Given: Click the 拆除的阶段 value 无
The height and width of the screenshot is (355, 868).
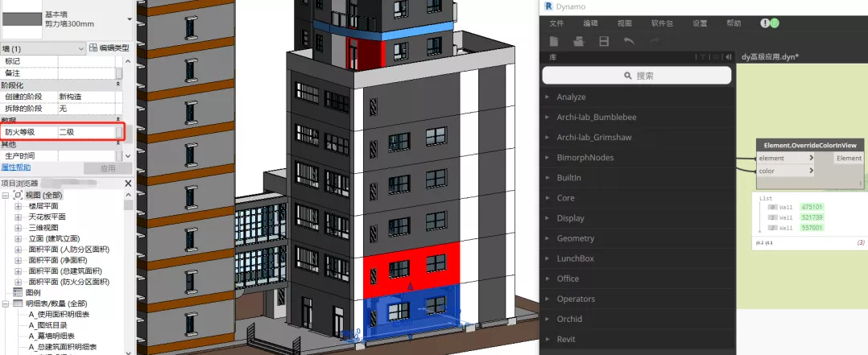Looking at the screenshot, I should click(x=86, y=109).
